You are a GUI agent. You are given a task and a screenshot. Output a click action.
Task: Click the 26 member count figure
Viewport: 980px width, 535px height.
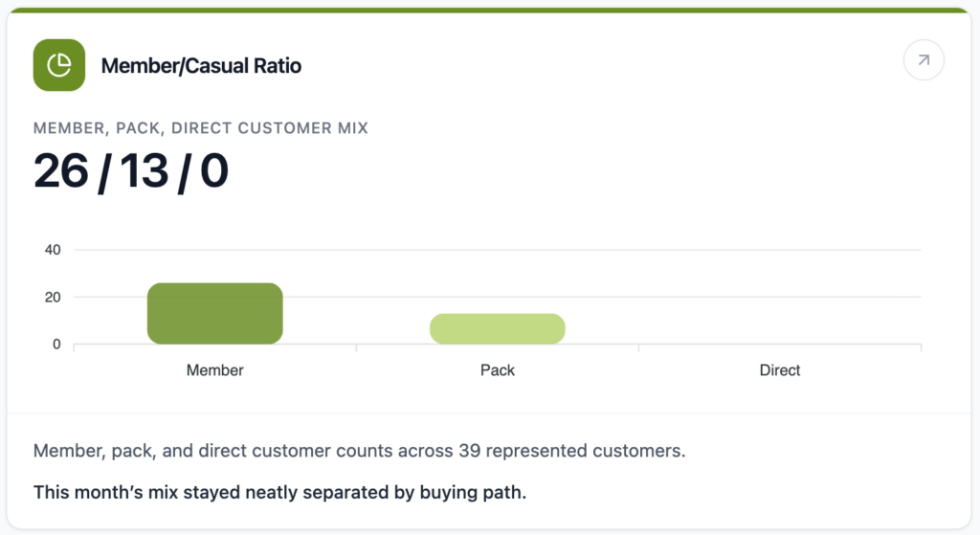point(61,171)
